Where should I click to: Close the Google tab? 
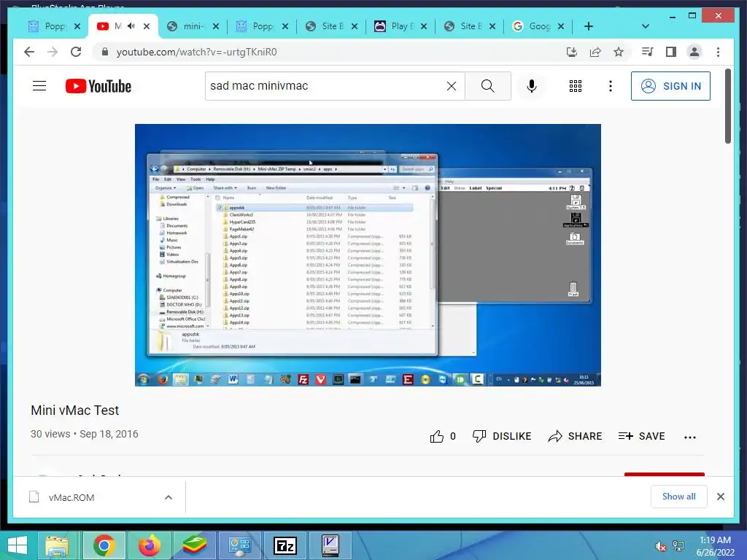561,26
